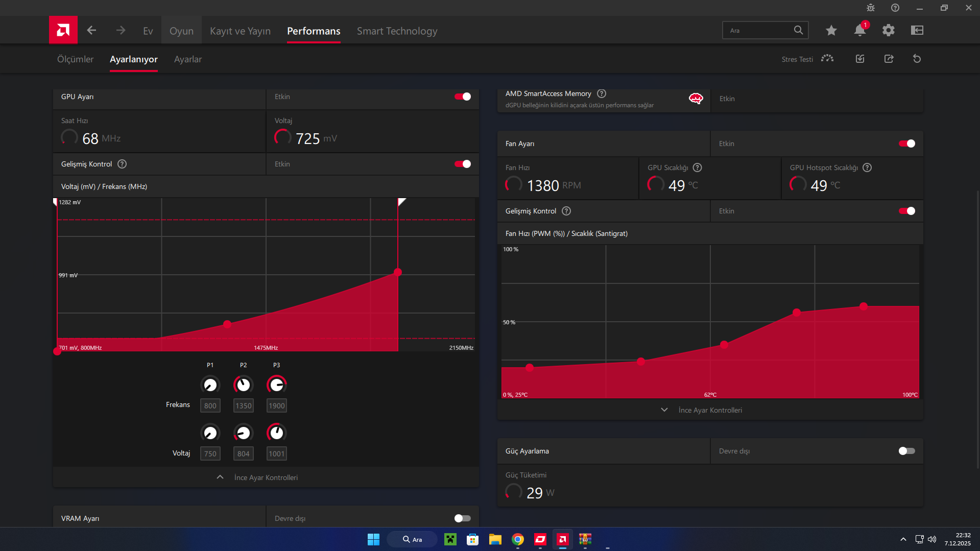Image resolution: width=980 pixels, height=551 pixels.
Task: Click the P2 Voltaj dial
Action: click(244, 433)
